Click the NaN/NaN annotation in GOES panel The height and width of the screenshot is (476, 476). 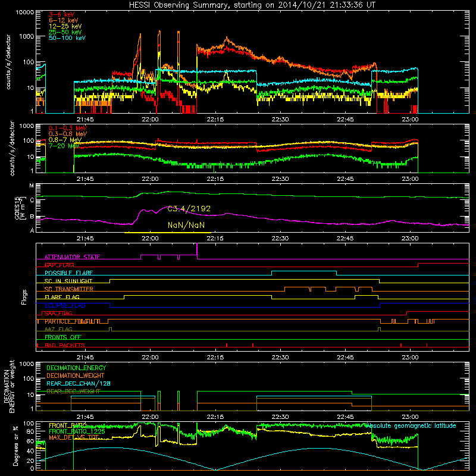click(x=186, y=225)
